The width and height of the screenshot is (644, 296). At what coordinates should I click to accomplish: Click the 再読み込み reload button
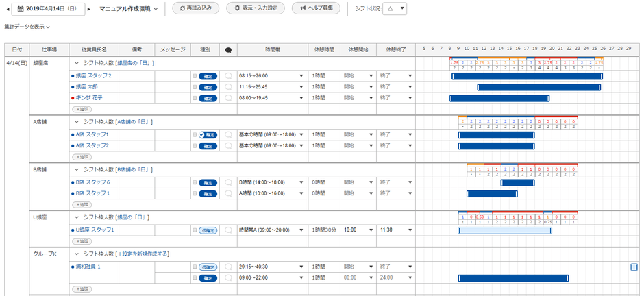pos(196,9)
